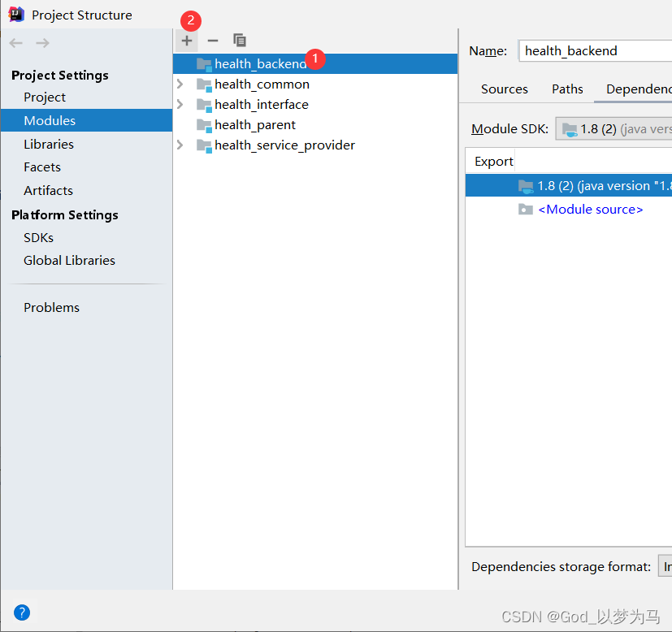The height and width of the screenshot is (632, 672).
Task: Click the Add module plus icon
Action: [x=186, y=41]
